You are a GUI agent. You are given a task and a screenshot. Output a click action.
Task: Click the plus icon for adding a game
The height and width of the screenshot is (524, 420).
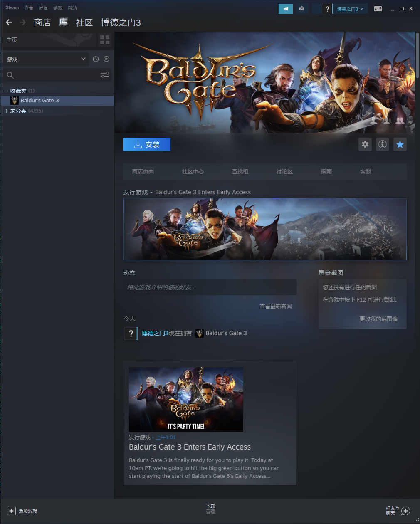12,511
